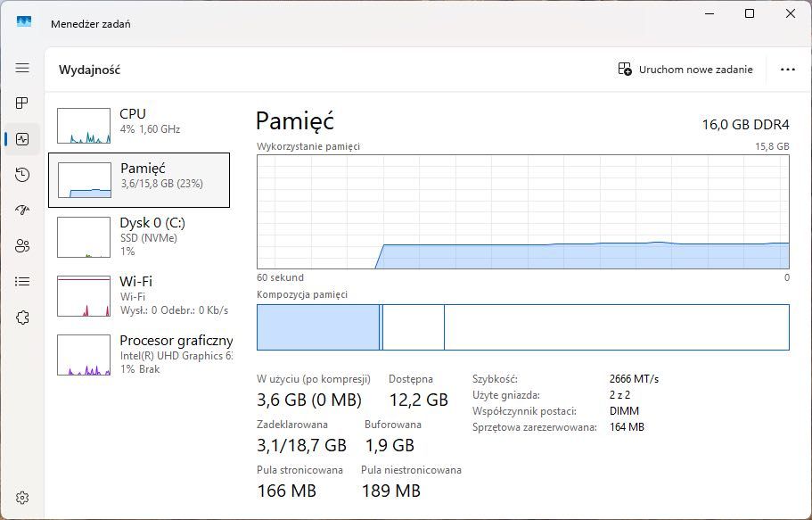Maximize the Menedżer zadań window

click(750, 13)
